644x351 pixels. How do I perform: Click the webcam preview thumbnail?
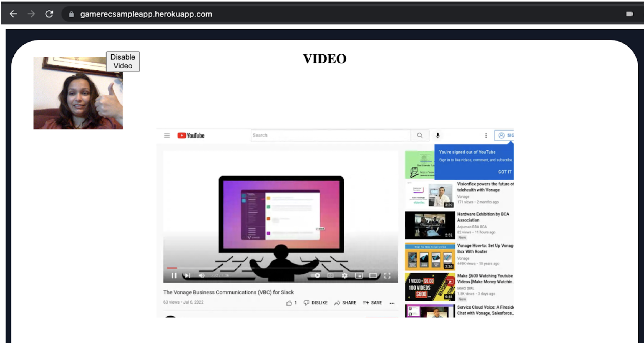78,93
